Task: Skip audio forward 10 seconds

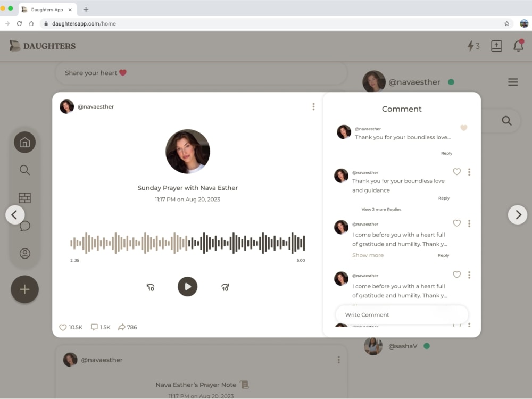Action: [x=225, y=287]
